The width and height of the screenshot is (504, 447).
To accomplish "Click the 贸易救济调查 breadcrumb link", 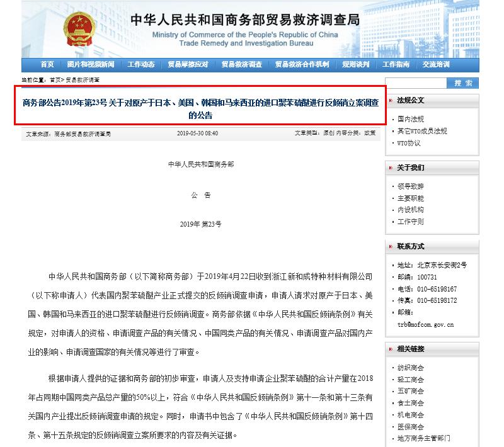I will (x=83, y=80).
